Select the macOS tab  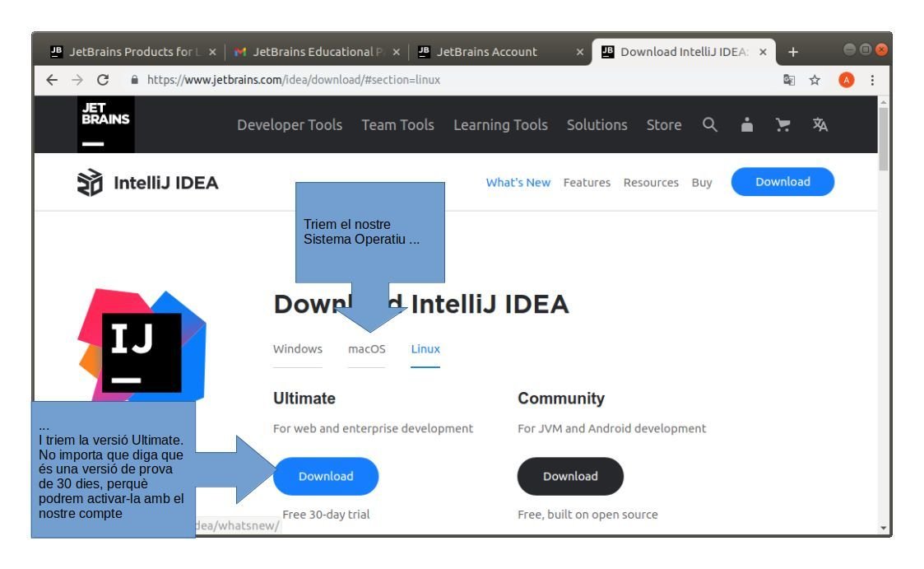(366, 349)
